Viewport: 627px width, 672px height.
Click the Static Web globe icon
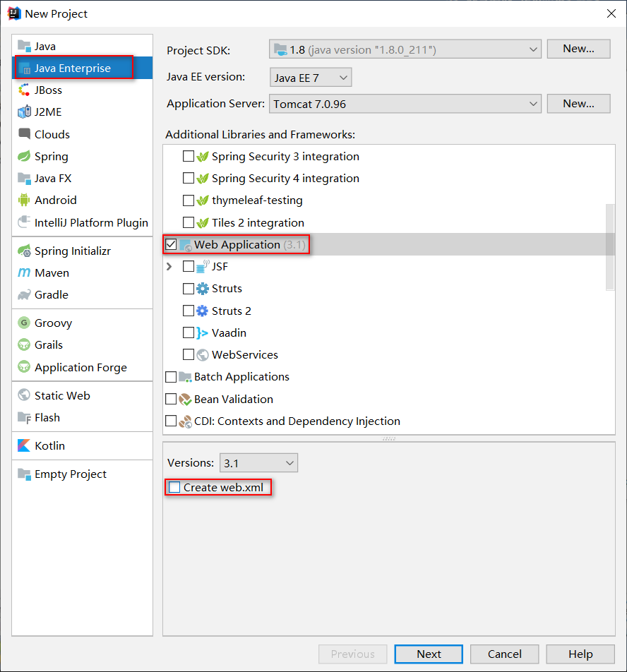(24, 395)
